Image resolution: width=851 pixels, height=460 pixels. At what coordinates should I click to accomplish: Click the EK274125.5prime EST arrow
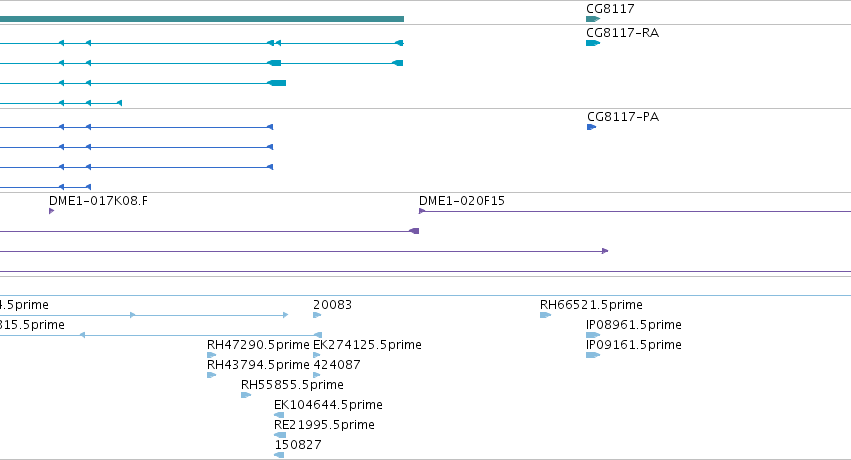(x=316, y=355)
